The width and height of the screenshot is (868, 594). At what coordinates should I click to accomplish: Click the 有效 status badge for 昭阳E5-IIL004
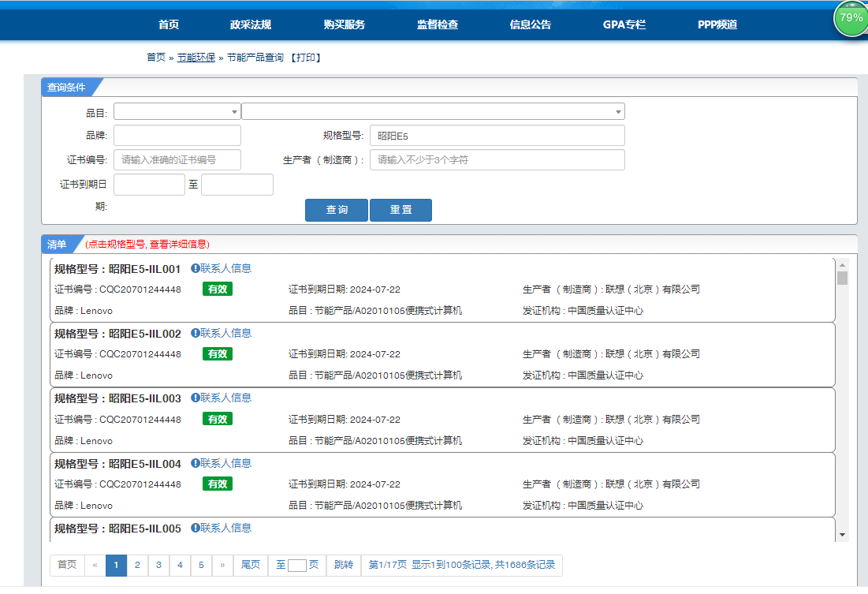(218, 484)
